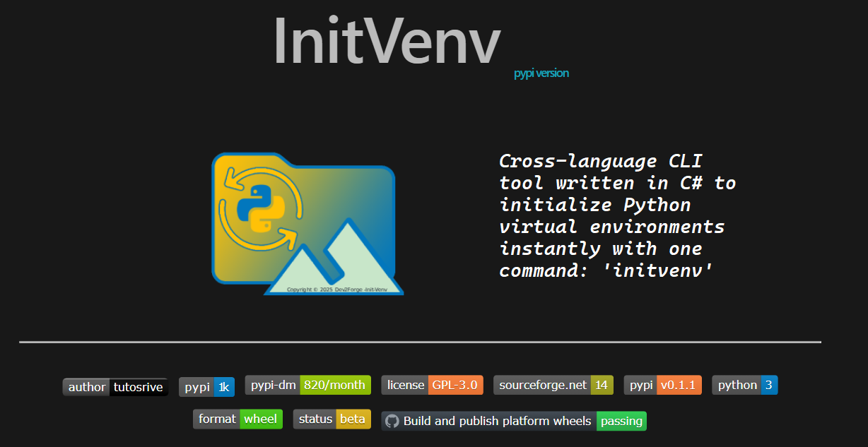Open the pypi 1k downloads badge

(x=206, y=387)
